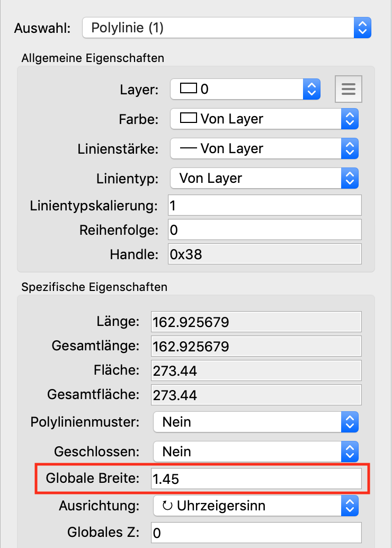The image size is (392, 548).
Task: Click the Globale Breite input field
Action: [x=256, y=479]
